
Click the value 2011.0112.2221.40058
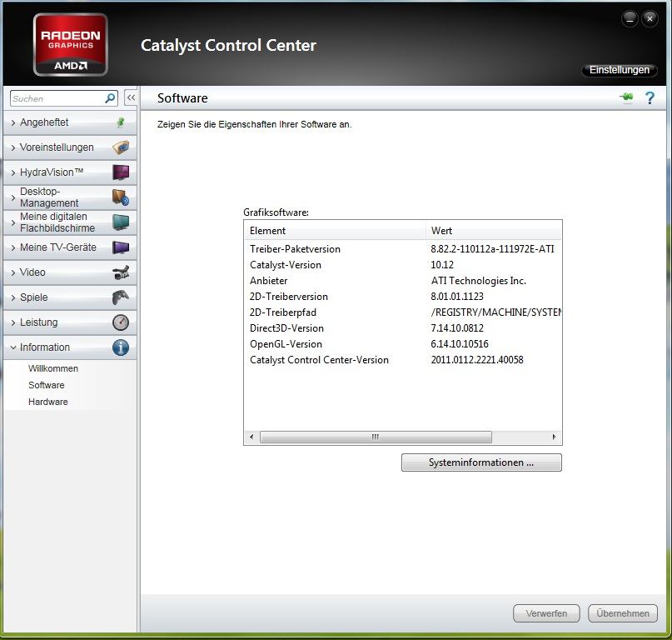(477, 360)
